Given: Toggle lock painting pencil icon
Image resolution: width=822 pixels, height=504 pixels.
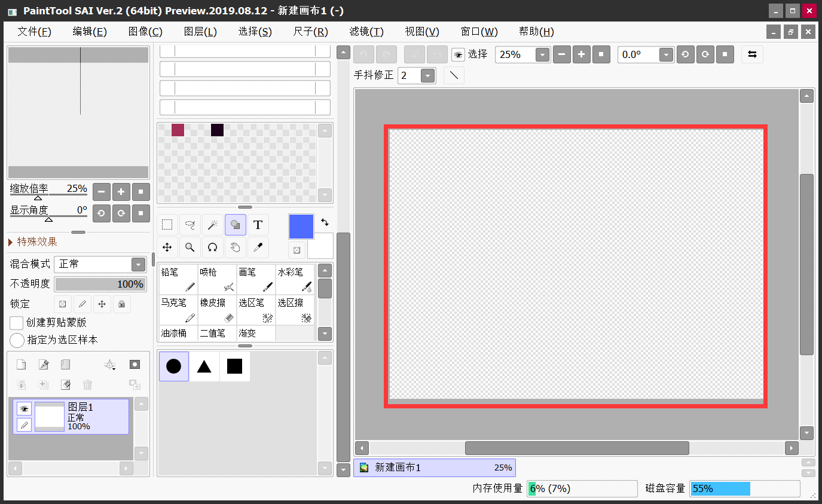Looking at the screenshot, I should (x=82, y=304).
